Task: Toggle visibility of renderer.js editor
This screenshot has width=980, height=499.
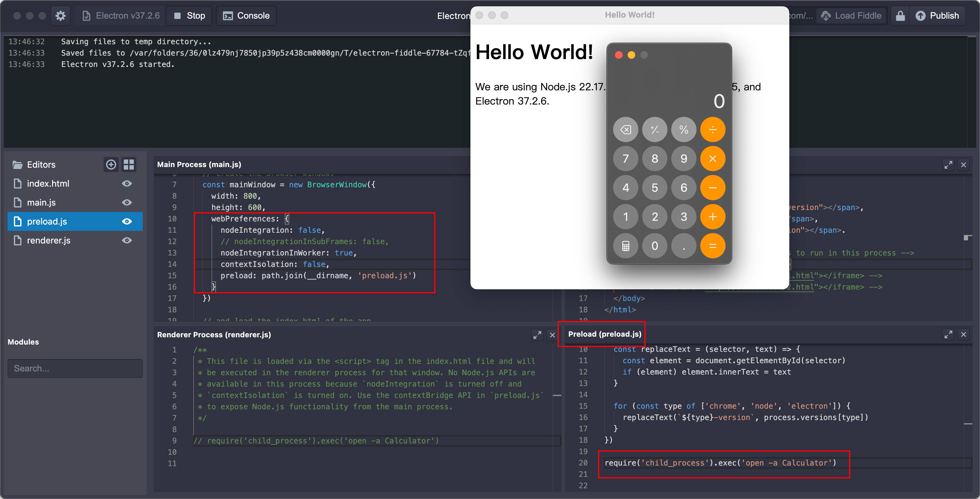Action: click(127, 241)
